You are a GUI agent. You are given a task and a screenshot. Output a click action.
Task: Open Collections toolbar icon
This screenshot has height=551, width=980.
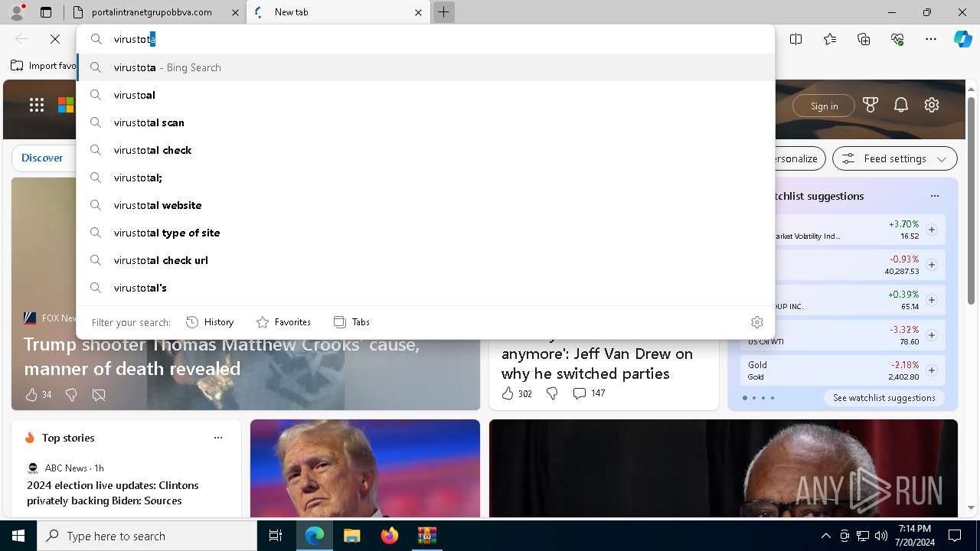coord(864,39)
